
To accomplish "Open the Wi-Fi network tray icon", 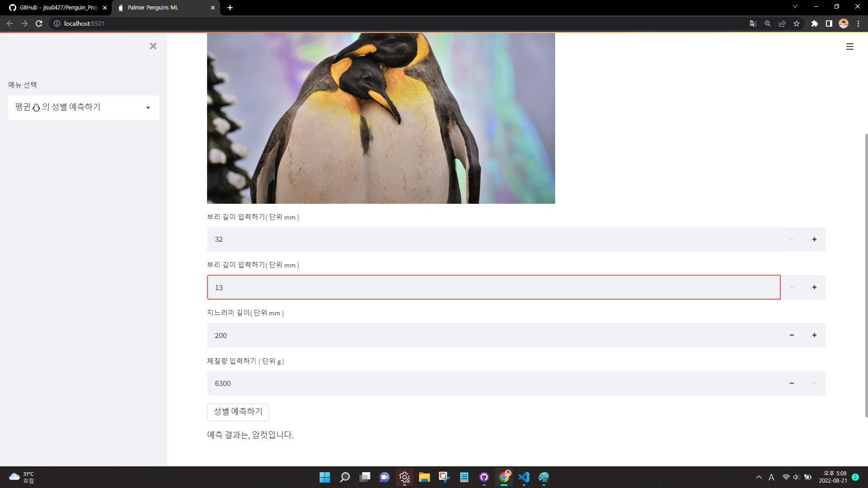I will 786,477.
